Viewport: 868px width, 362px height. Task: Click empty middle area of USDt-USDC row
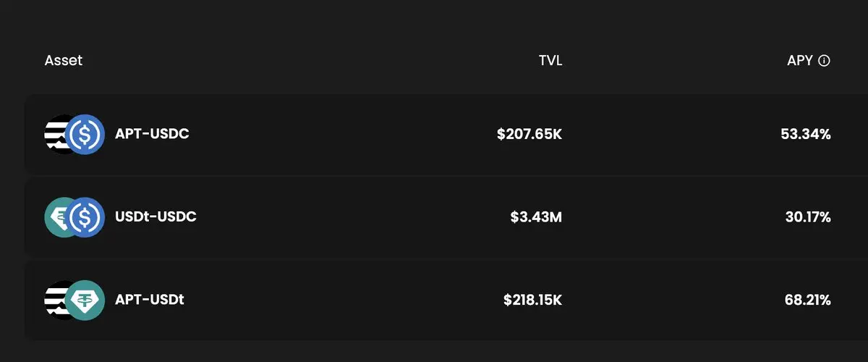click(347, 217)
